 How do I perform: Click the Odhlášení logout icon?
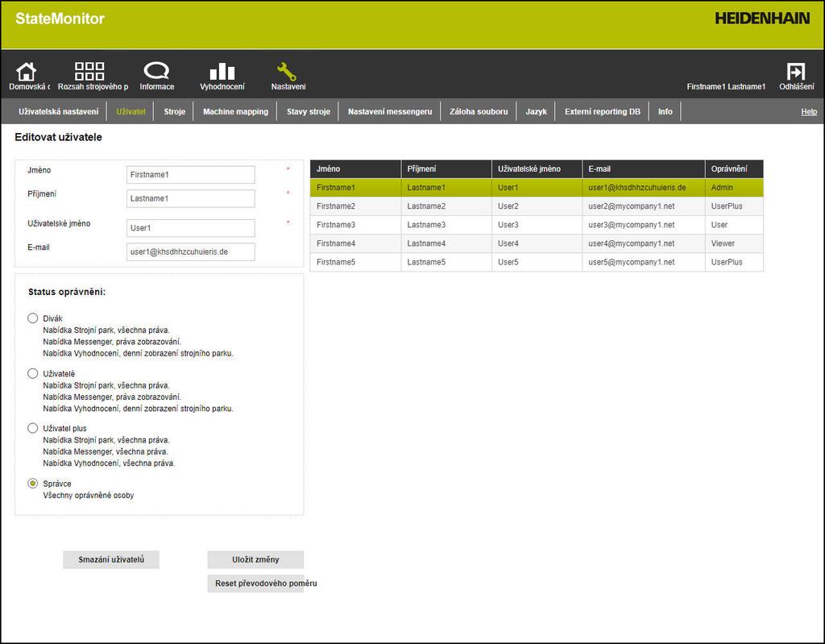pyautogui.click(x=795, y=71)
